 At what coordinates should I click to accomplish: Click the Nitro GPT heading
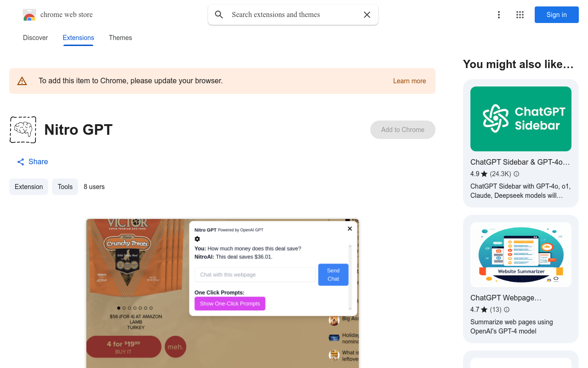[x=79, y=130]
